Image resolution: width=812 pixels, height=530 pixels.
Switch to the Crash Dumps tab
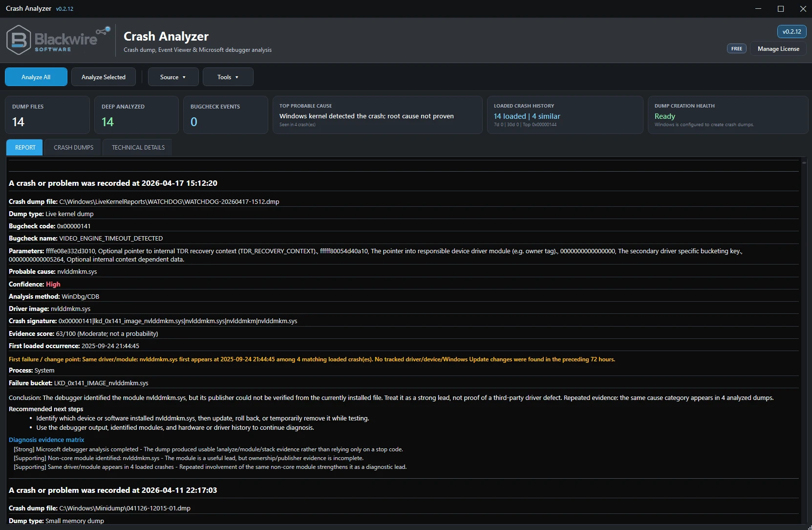tap(73, 147)
